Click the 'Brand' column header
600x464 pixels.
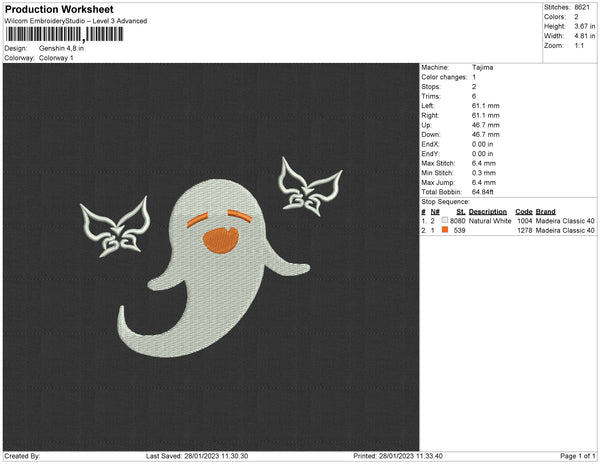pos(546,212)
